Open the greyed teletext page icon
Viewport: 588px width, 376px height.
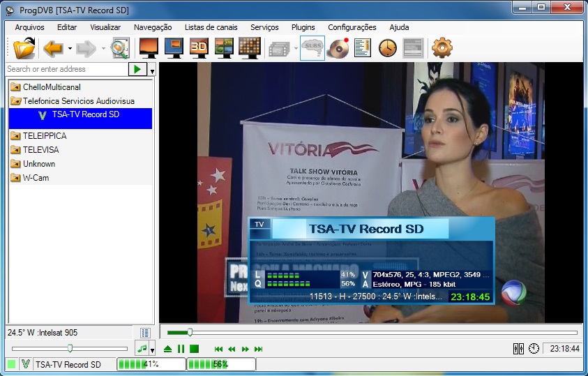pos(413,48)
